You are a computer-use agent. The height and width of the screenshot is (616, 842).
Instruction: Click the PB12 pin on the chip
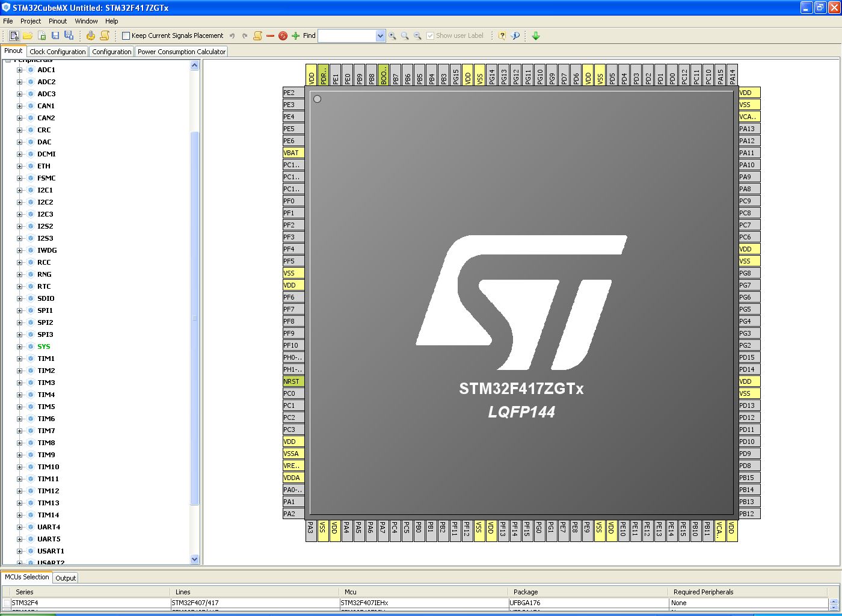749,514
